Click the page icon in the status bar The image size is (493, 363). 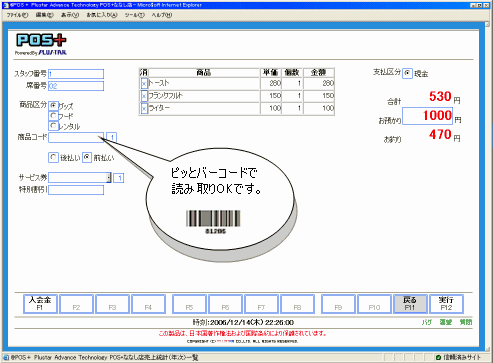[x=6, y=357]
